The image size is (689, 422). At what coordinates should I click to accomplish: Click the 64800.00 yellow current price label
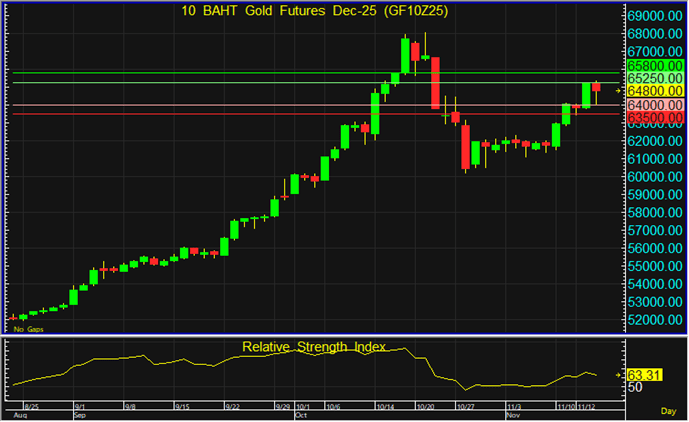[655, 91]
